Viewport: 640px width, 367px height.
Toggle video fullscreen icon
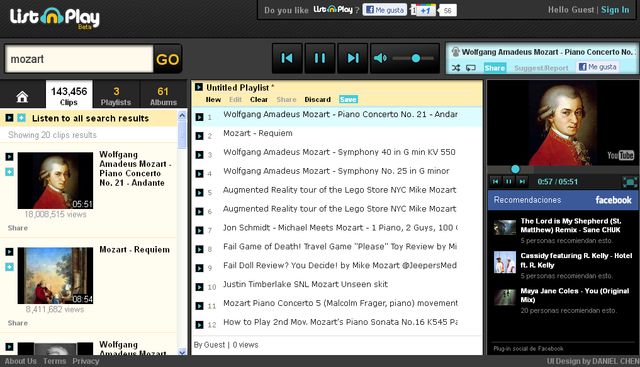click(x=629, y=182)
